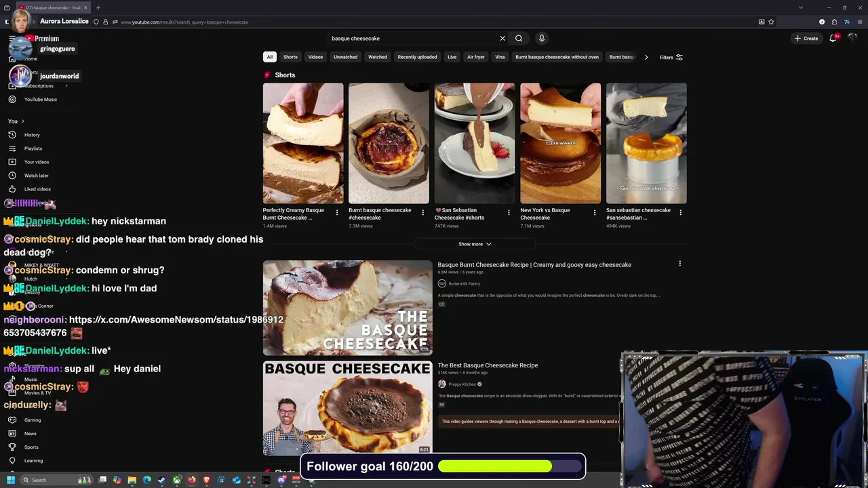Image resolution: width=868 pixels, height=488 pixels.
Task: Open options for the Burnt basque cheesecake short
Action: (422, 213)
